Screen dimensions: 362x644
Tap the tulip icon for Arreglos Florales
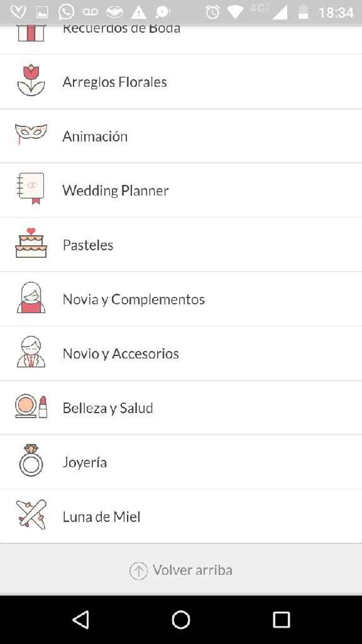pos(31,80)
